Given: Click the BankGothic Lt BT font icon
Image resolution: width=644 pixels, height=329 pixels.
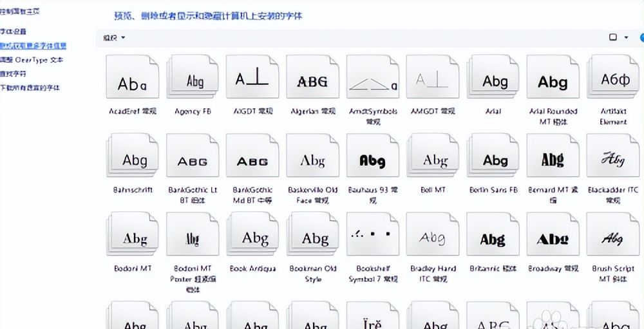Looking at the screenshot, I should (193, 155).
